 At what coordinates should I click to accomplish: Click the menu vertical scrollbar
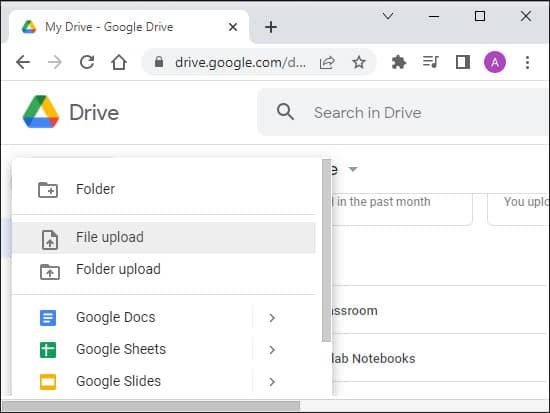click(326, 250)
